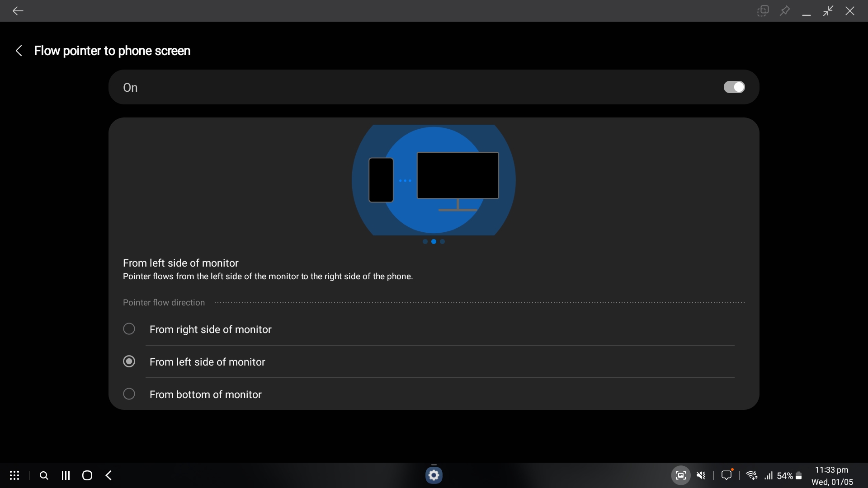
Task: Open recent apps with three-bars button
Action: (66, 475)
